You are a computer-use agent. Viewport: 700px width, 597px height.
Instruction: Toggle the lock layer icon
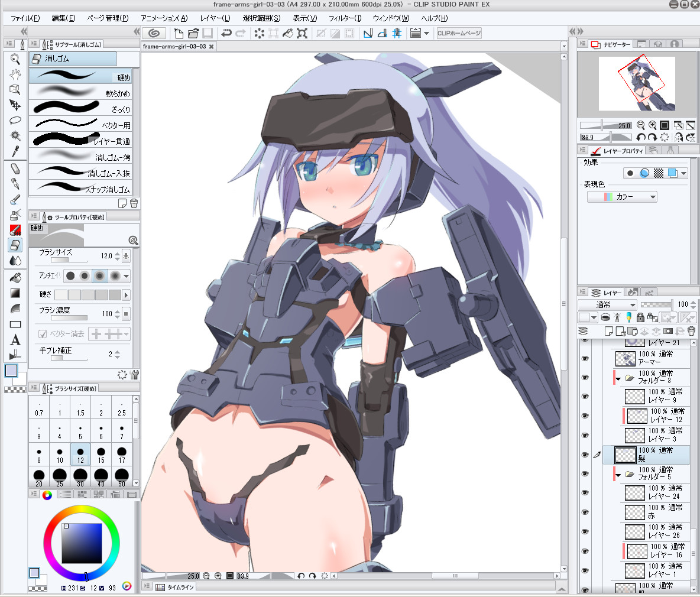click(640, 317)
